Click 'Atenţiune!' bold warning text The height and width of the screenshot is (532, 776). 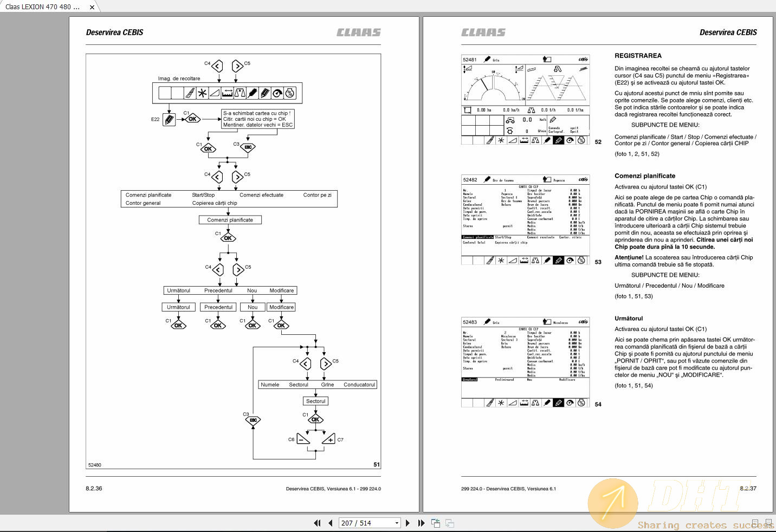point(629,257)
